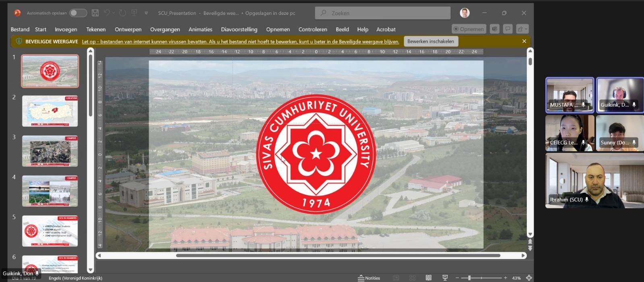This screenshot has width=644, height=282.
Task: Click the zoom in plus icon
Action: [x=506, y=278]
